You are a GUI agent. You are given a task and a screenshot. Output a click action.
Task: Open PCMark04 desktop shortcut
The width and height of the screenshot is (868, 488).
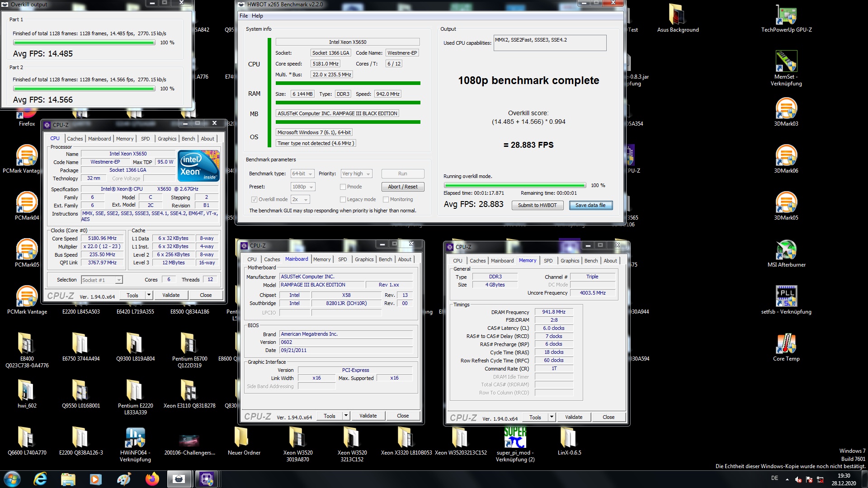pyautogui.click(x=27, y=206)
